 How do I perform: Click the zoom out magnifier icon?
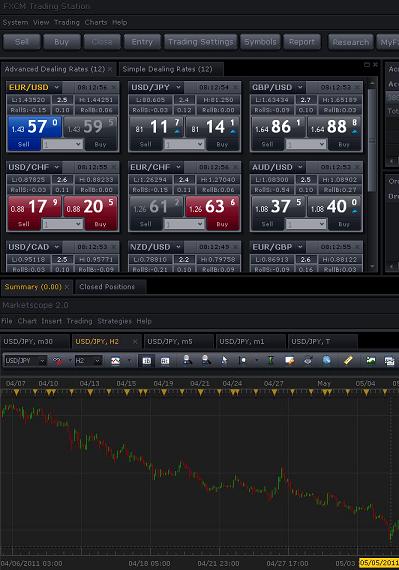[x=206, y=360]
